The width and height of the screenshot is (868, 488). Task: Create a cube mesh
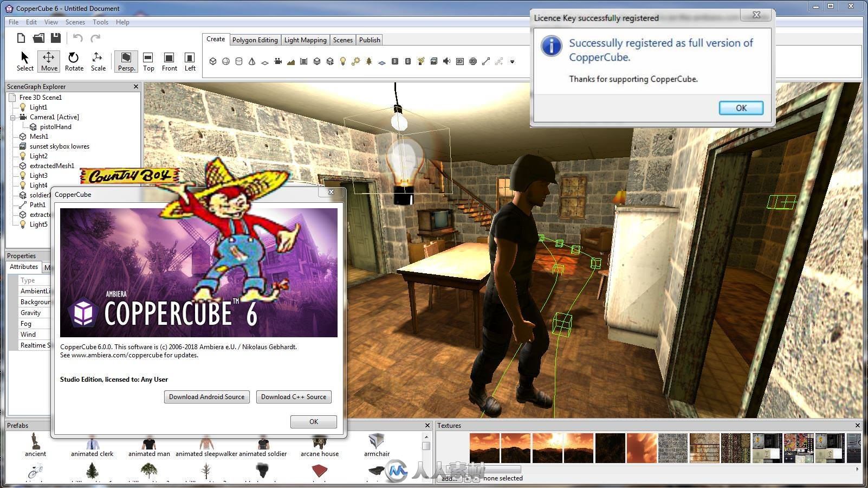point(213,61)
